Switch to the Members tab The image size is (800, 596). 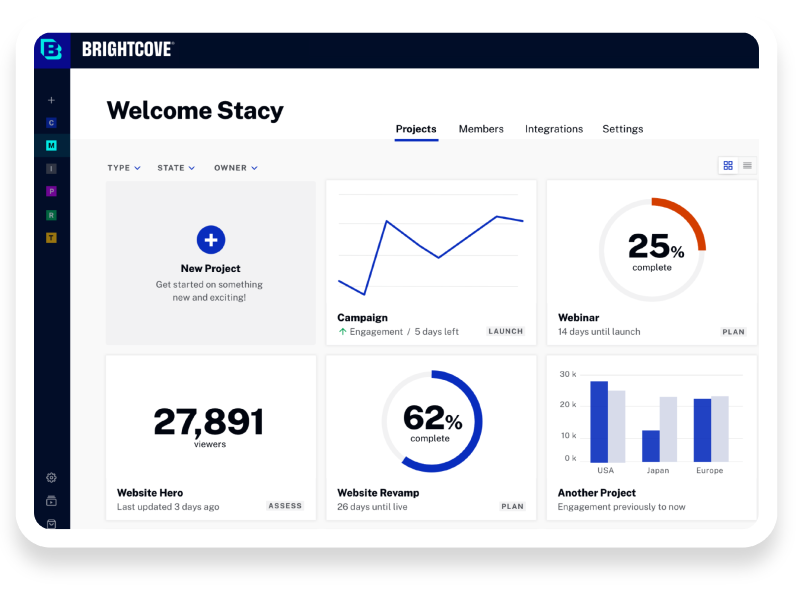[x=481, y=129]
